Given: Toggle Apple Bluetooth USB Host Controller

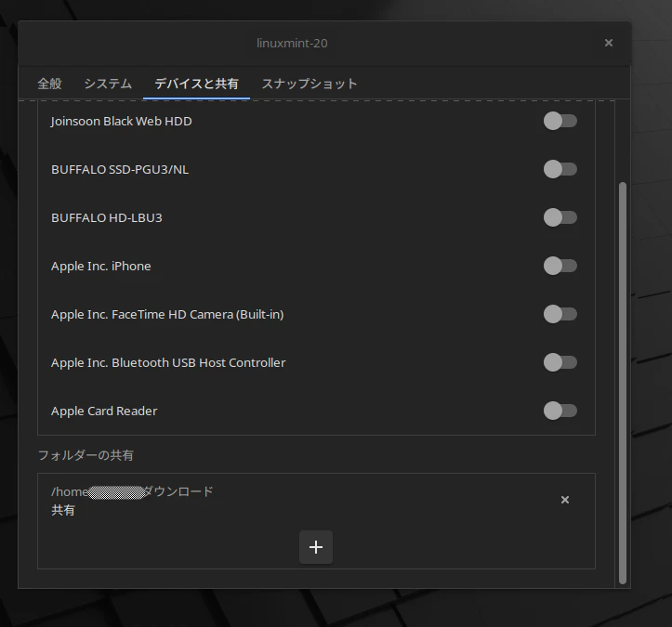Looking at the screenshot, I should [x=560, y=363].
